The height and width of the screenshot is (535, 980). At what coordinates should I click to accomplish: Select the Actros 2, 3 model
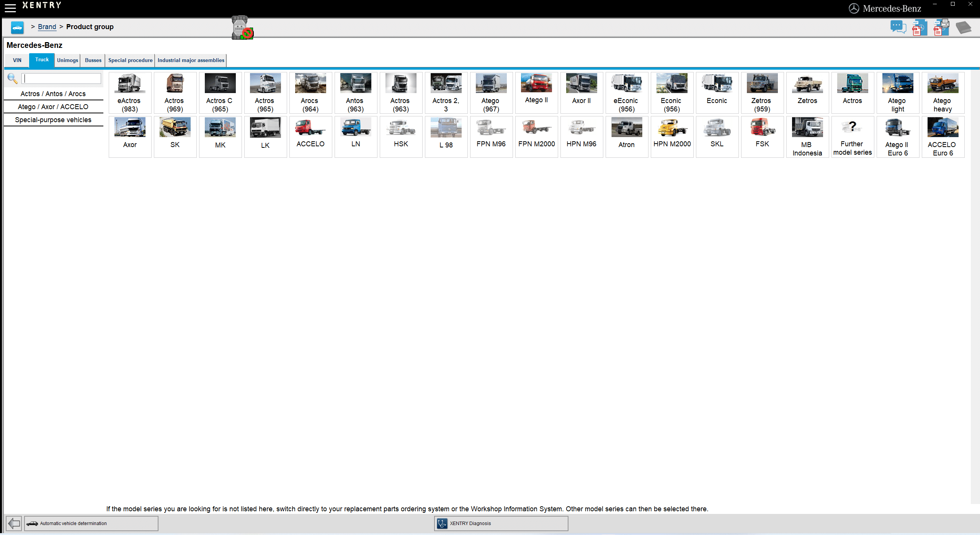[x=446, y=93]
